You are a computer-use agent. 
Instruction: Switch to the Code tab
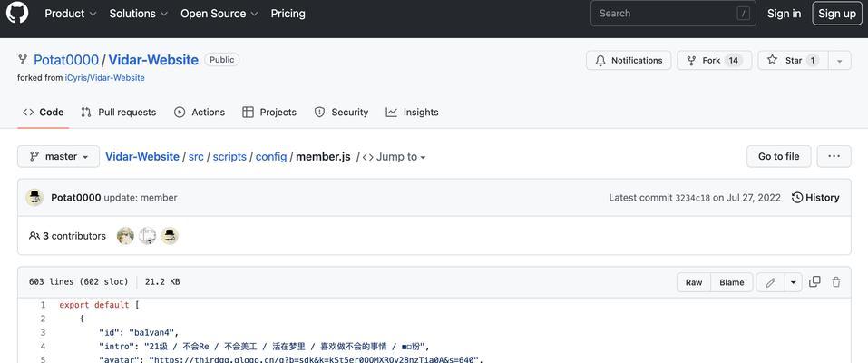[44, 112]
